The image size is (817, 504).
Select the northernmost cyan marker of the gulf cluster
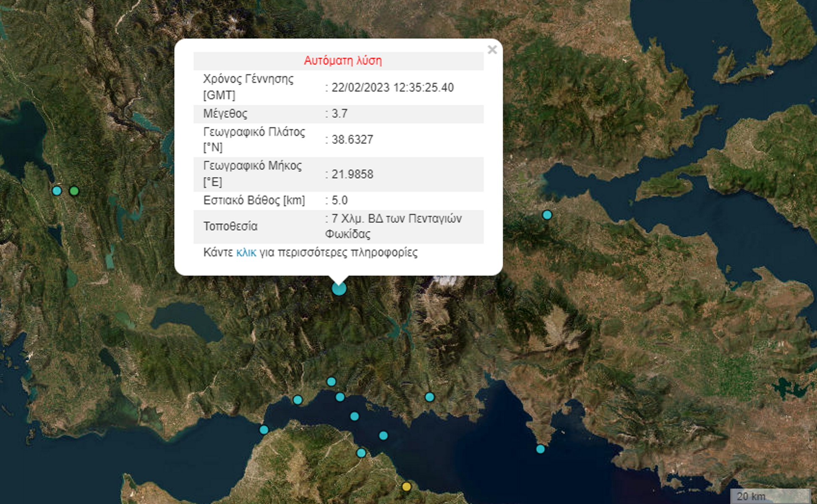[x=331, y=381]
